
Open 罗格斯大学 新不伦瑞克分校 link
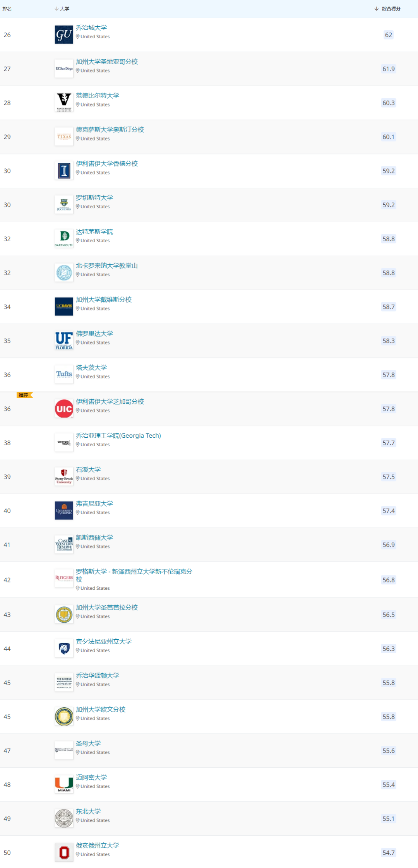134,572
